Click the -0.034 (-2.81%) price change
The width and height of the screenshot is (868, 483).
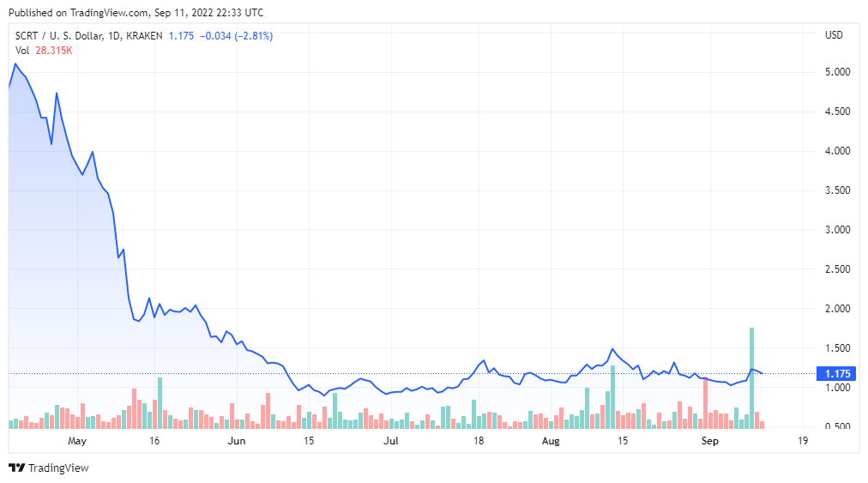pyautogui.click(x=237, y=35)
